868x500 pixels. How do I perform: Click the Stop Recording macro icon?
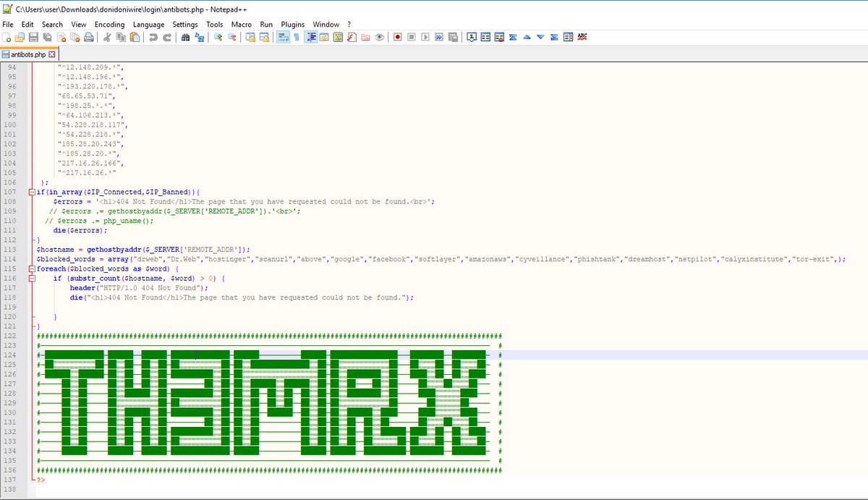[x=411, y=37]
